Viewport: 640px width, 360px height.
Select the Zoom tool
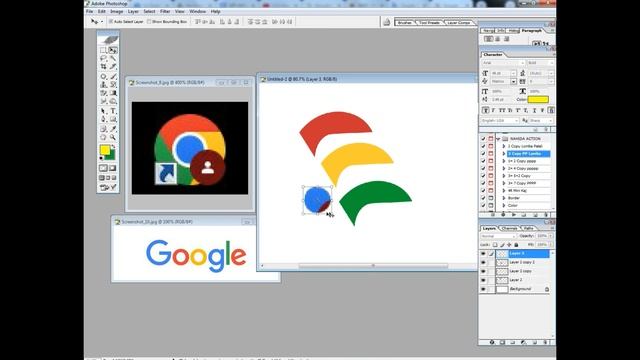click(113, 137)
